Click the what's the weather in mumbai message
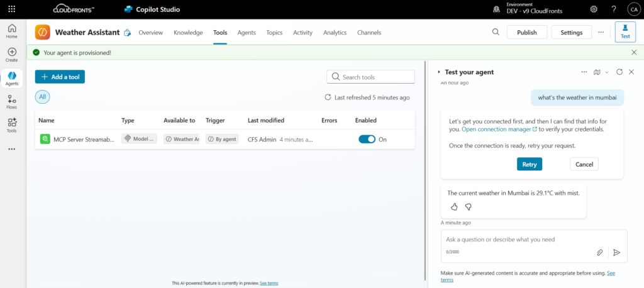644x288 pixels. (577, 97)
